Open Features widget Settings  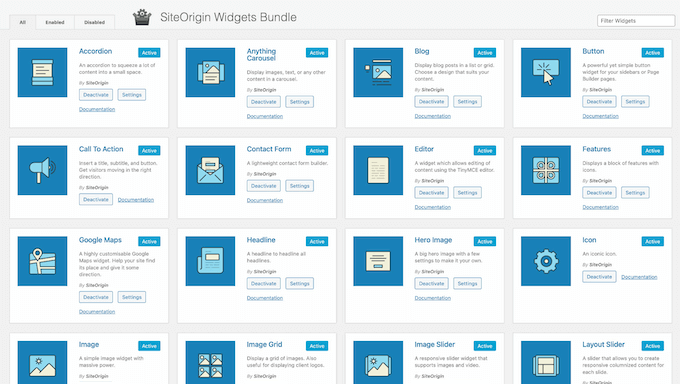(635, 193)
